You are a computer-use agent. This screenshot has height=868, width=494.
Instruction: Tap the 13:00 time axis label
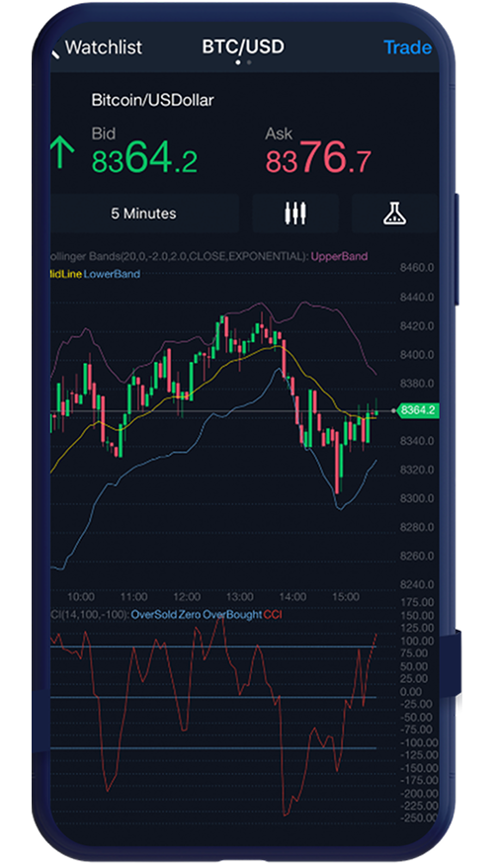tap(240, 597)
